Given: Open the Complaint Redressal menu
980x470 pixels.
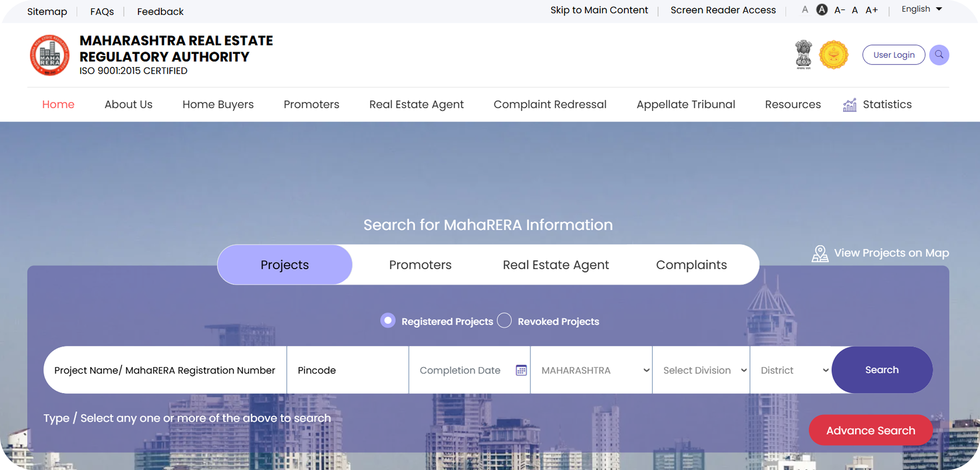Looking at the screenshot, I should pyautogui.click(x=550, y=104).
